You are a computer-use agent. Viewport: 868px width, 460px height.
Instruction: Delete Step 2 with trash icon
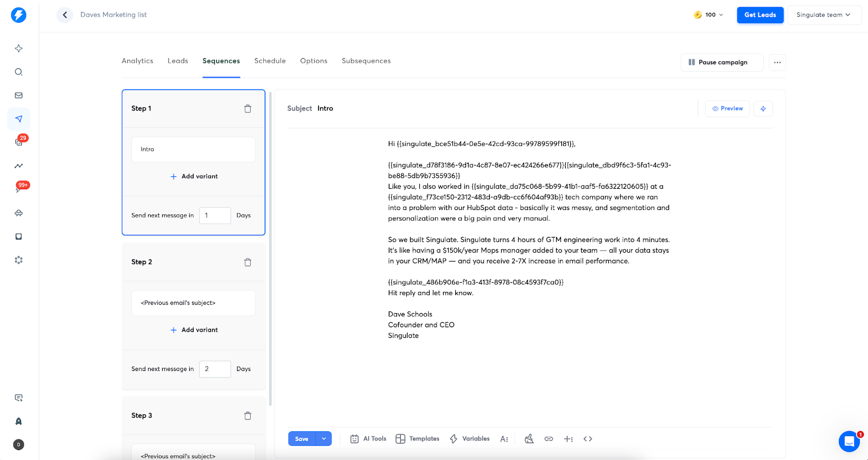point(247,262)
